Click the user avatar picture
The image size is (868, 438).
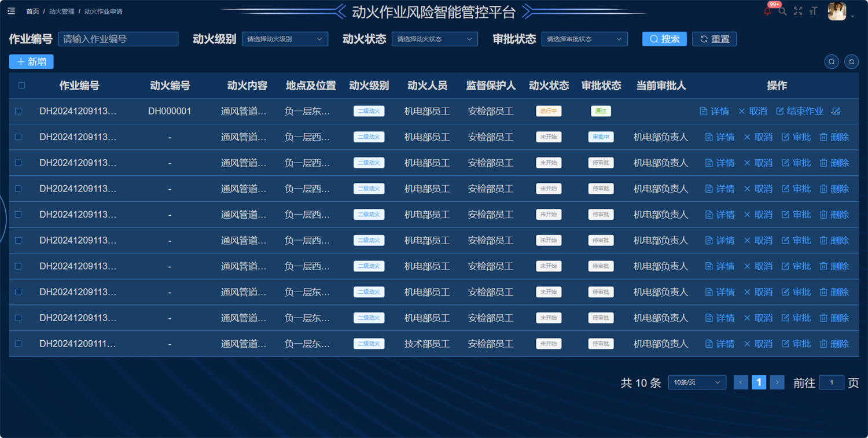837,11
